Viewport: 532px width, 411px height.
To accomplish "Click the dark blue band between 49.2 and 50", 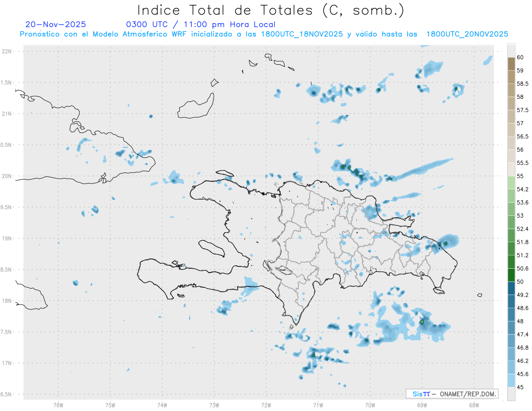I will coord(511,288).
